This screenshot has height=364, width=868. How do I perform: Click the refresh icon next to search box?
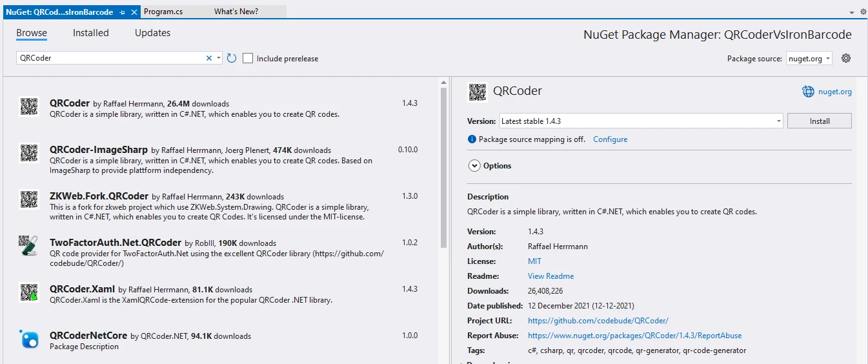[x=232, y=58]
